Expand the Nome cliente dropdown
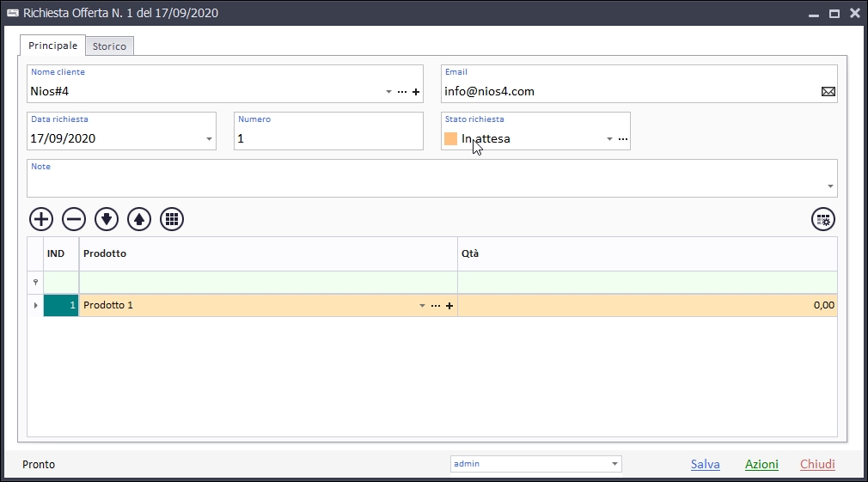The image size is (868, 482). [388, 92]
